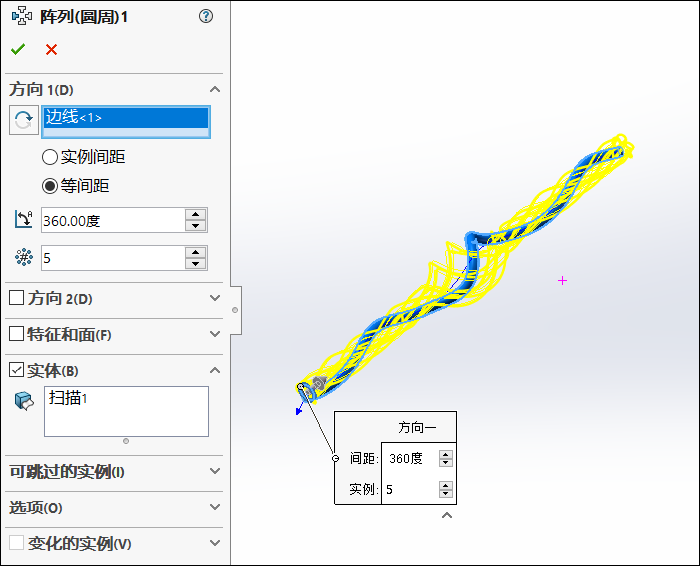Click the instance count field showing 5
The width and height of the screenshot is (700, 566).
click(113, 258)
